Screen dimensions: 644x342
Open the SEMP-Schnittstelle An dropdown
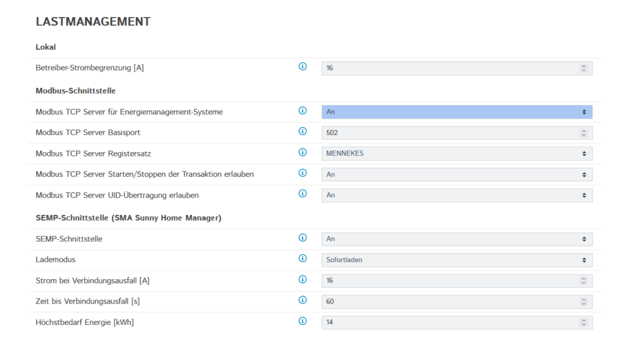point(457,239)
